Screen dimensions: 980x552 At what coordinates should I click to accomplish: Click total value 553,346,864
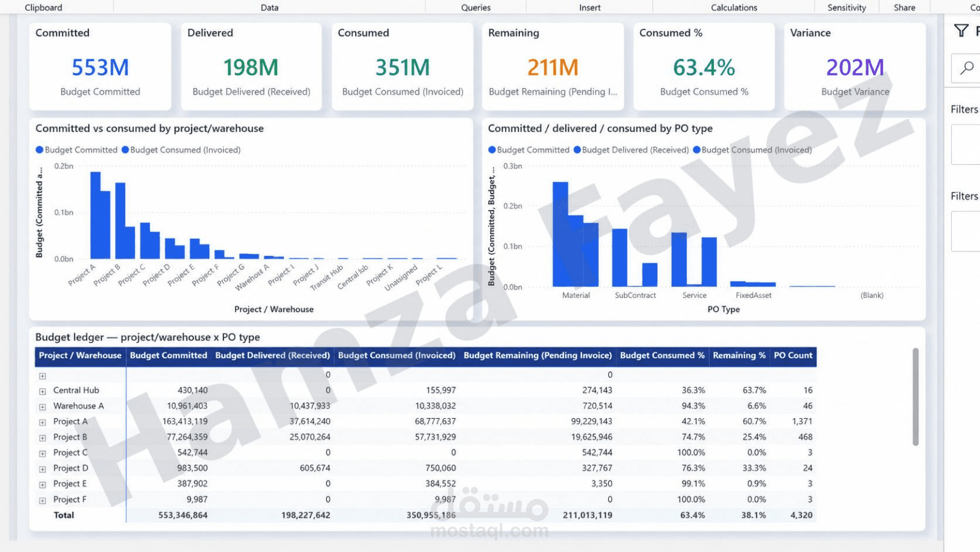point(183,515)
